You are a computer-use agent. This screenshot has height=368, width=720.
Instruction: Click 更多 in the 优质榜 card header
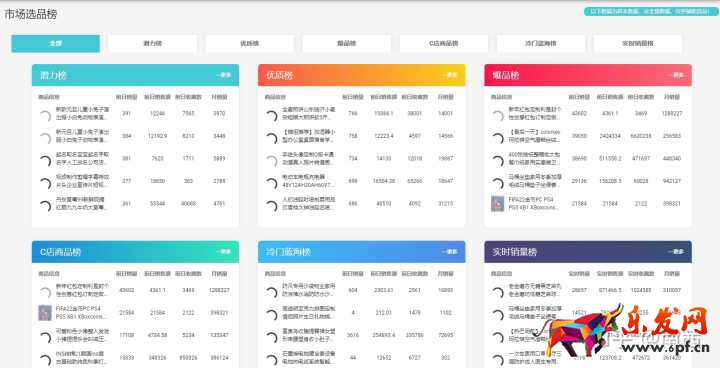click(x=450, y=75)
